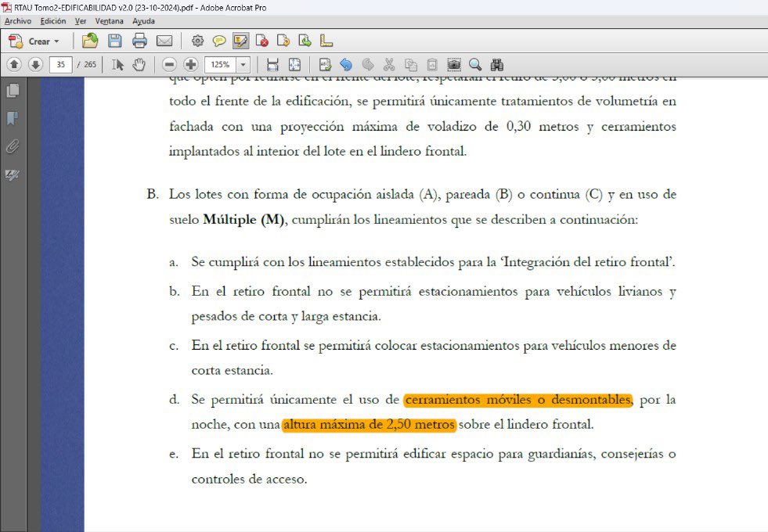Open advanced search binoculars icon

[496, 65]
